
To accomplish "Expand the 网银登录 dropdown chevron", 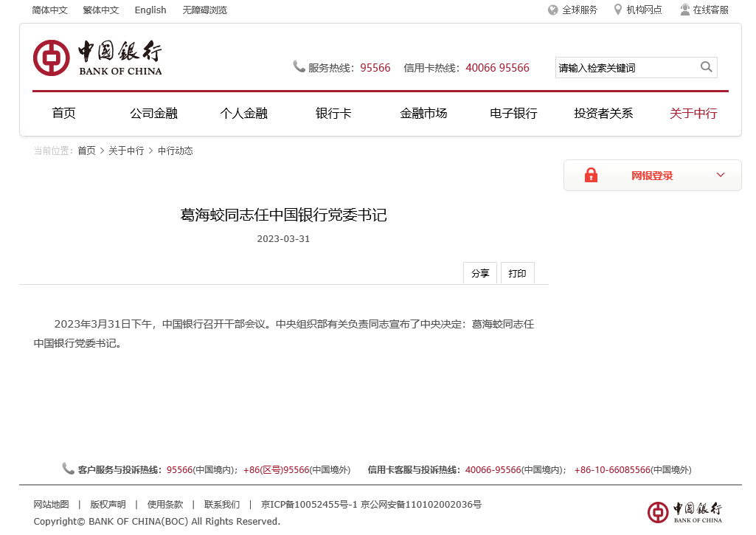I will click(721, 175).
